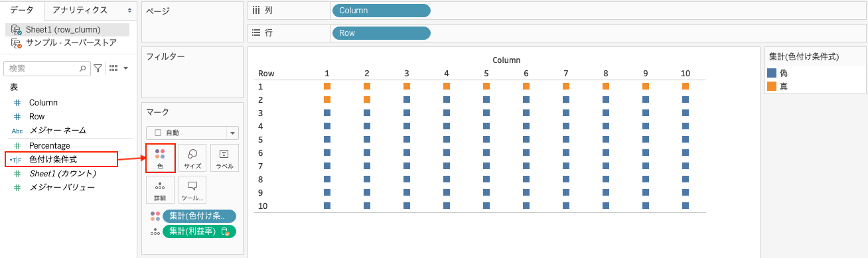Open the ラベル (label) marks card

[224, 158]
